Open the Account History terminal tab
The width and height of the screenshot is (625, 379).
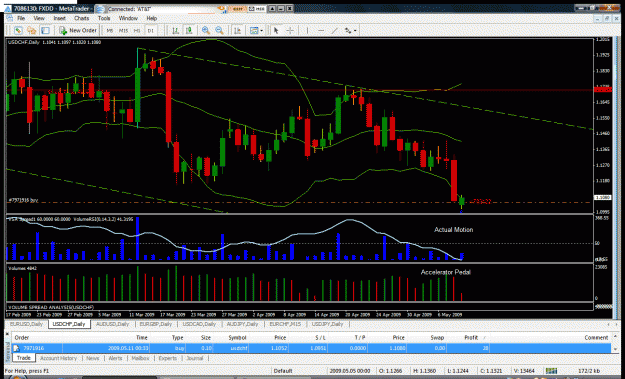click(x=58, y=358)
